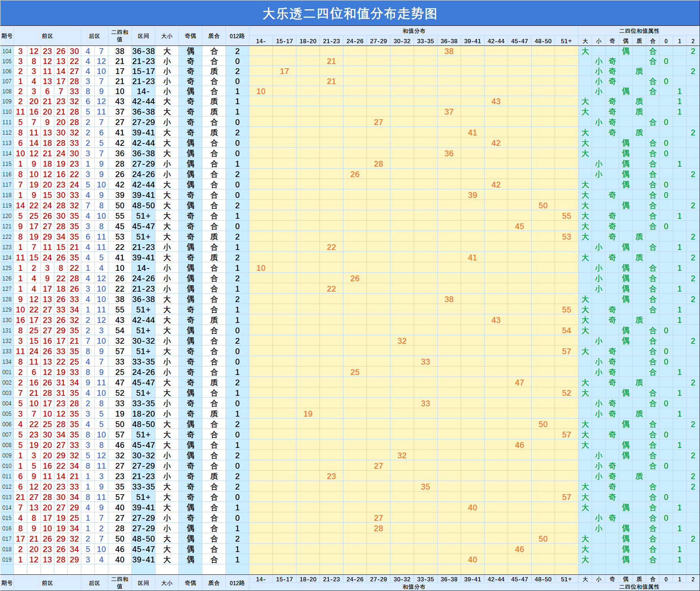Click bottom 和值分布 footer label
Screen dimensions: 700x591
click(414, 587)
